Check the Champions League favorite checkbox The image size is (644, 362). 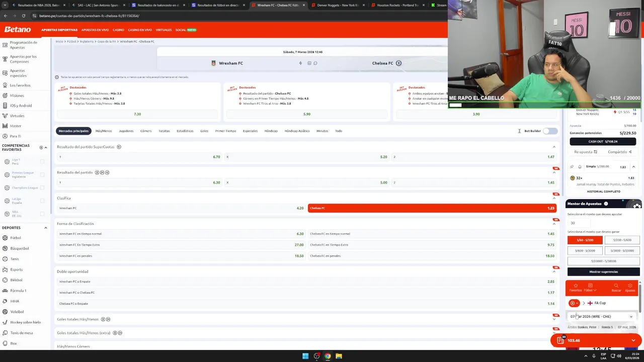(42, 188)
